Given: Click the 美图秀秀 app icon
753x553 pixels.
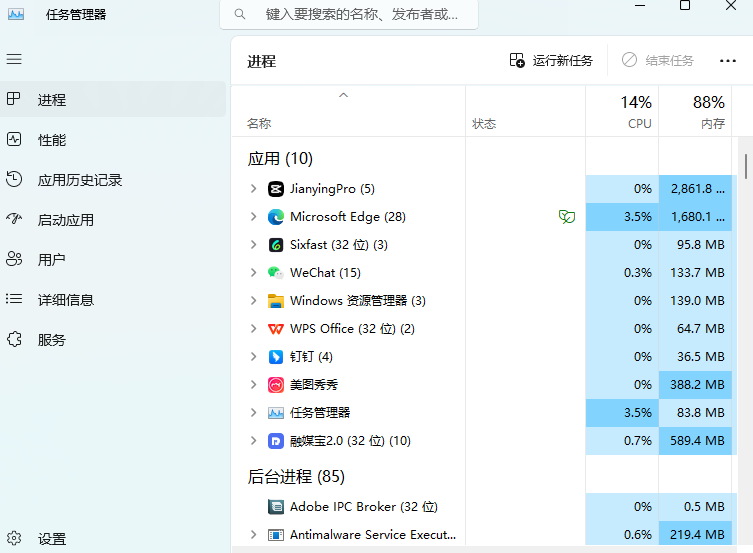Looking at the screenshot, I should 276,385.
